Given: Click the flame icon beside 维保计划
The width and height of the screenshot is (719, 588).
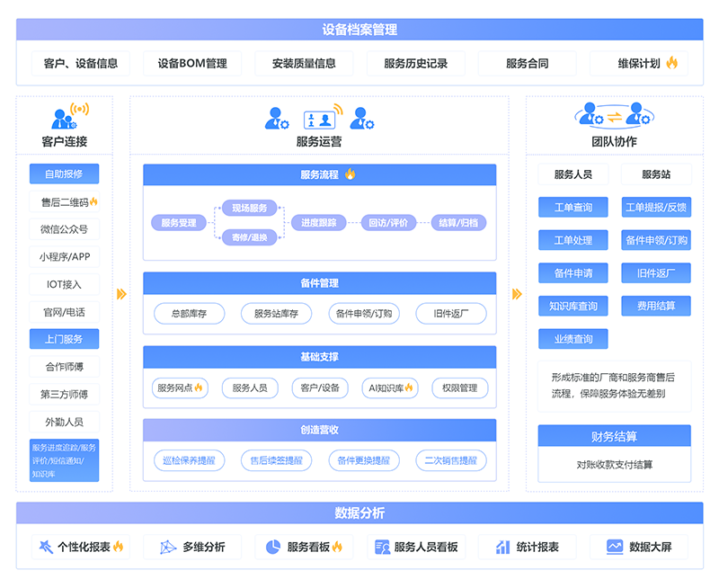Looking at the screenshot, I should [671, 63].
